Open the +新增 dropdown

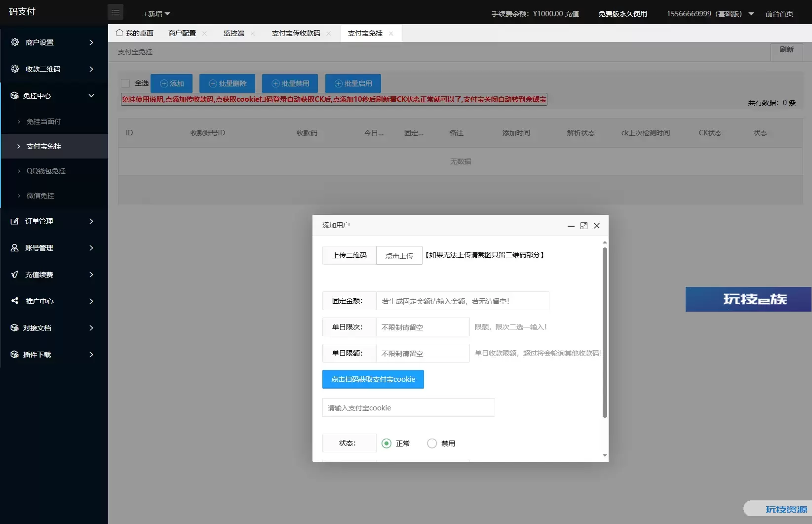point(156,14)
